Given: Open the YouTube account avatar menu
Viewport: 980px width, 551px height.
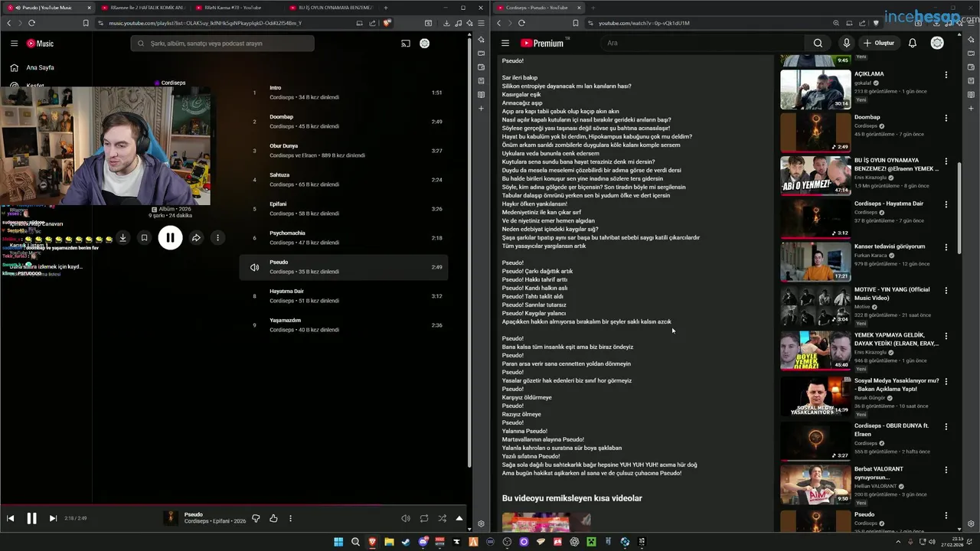Looking at the screenshot, I should pyautogui.click(x=937, y=43).
